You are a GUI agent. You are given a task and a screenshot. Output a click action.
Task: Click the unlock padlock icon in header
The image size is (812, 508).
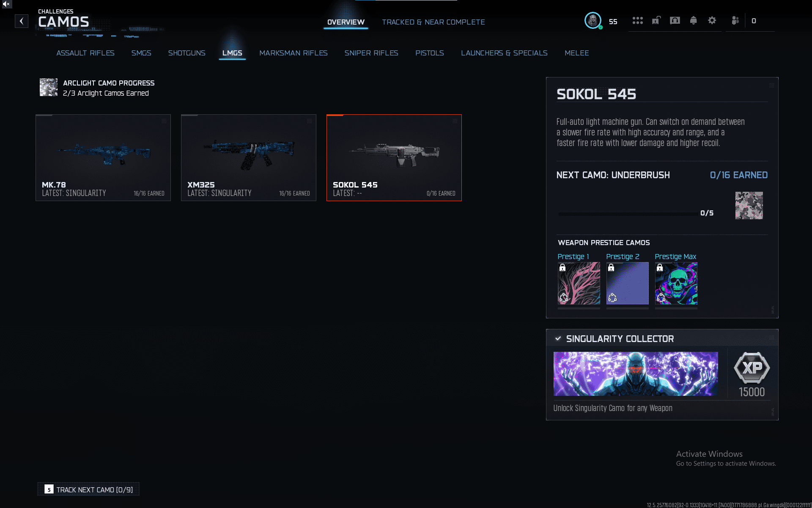(x=656, y=21)
